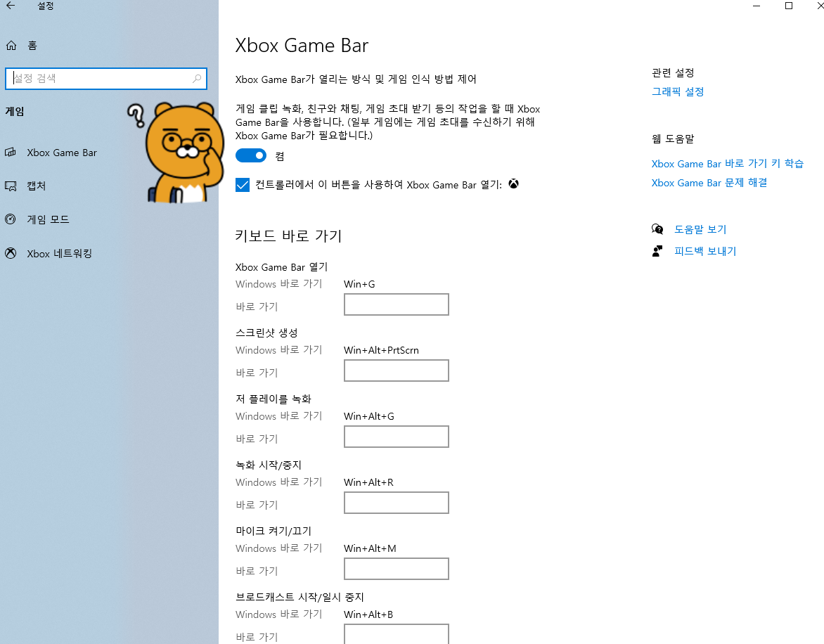Click the Win+Alt+M shortcut text
Viewport: 824px width, 644px height.
370,548
